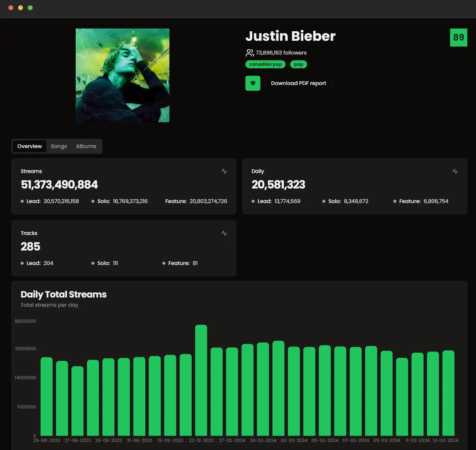
Task: Click the Tracks Solo value 111
Action: click(x=115, y=263)
